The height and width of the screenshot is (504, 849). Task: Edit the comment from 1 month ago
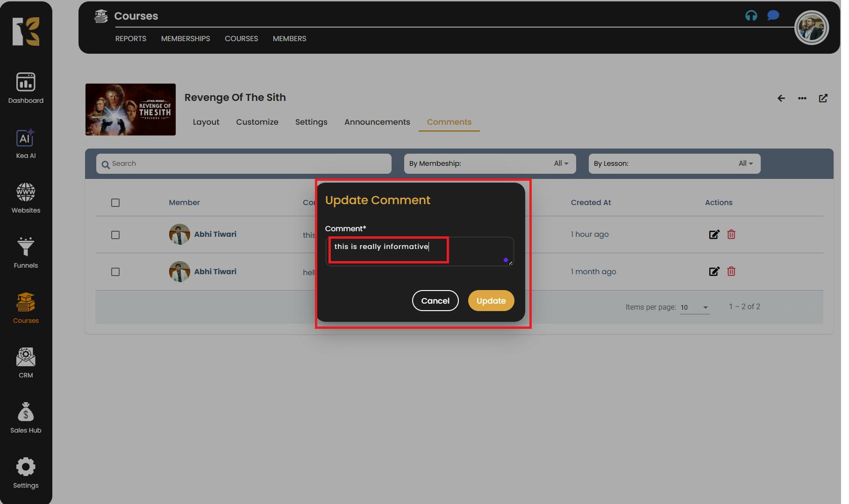714,271
